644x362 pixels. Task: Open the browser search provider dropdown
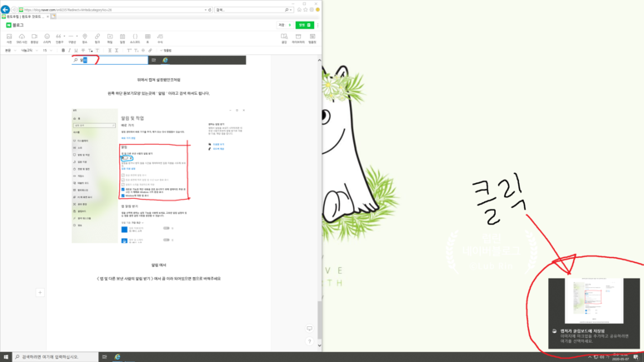click(291, 10)
